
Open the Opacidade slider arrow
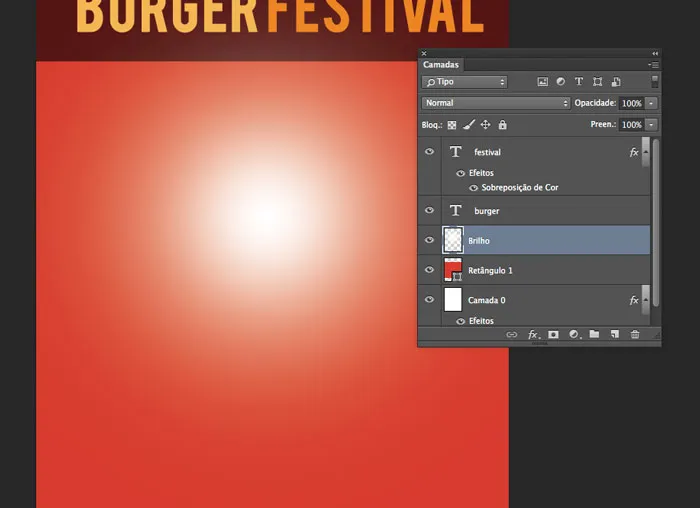(x=651, y=103)
